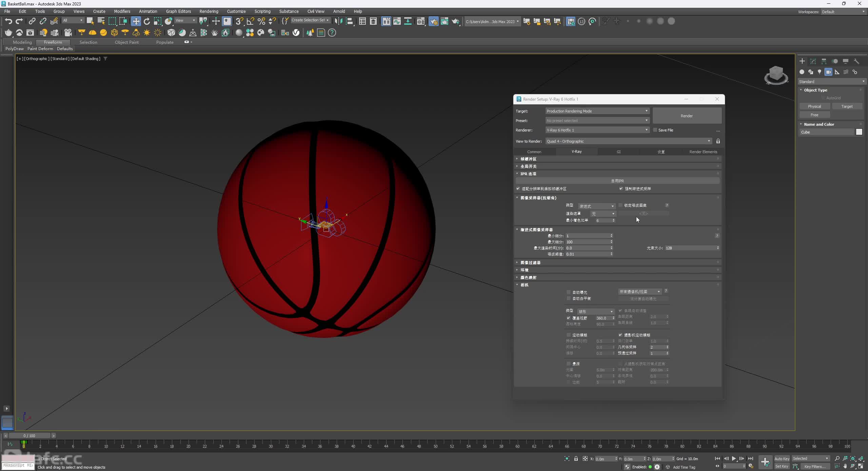Activate the Select and Uniform Scale tool
This screenshot has height=471, width=868.
(x=158, y=21)
